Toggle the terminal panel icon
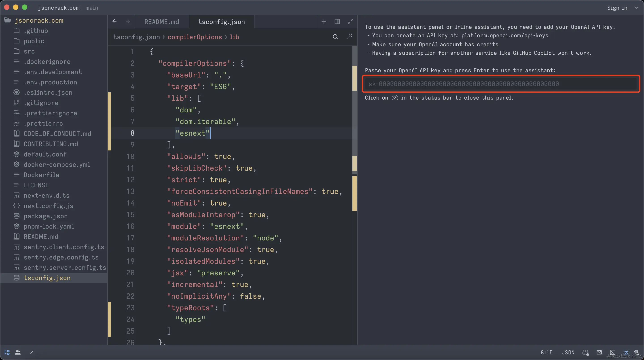Image resolution: width=644 pixels, height=360 pixels. 612,352
